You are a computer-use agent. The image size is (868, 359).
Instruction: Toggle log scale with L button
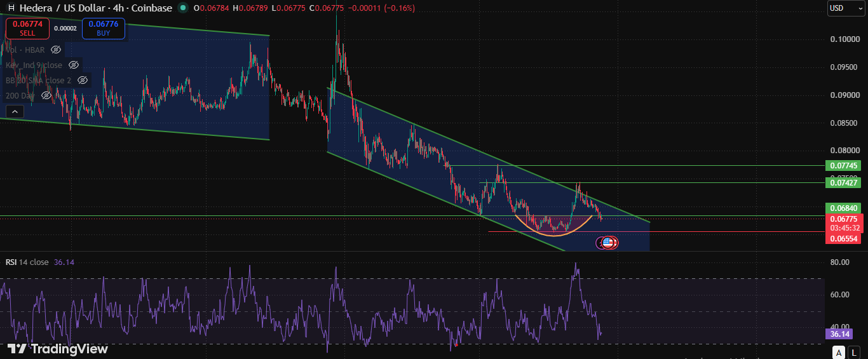[x=854, y=353]
